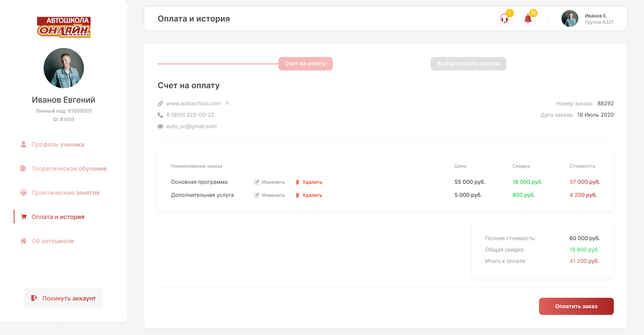Switch to Выбор способа оплаты step
Screen dimensions: 644x335
(468, 64)
